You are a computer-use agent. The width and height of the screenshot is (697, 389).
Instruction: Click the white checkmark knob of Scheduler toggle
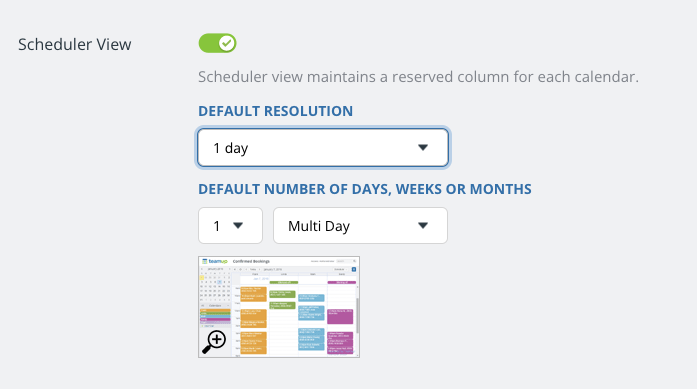tap(227, 43)
